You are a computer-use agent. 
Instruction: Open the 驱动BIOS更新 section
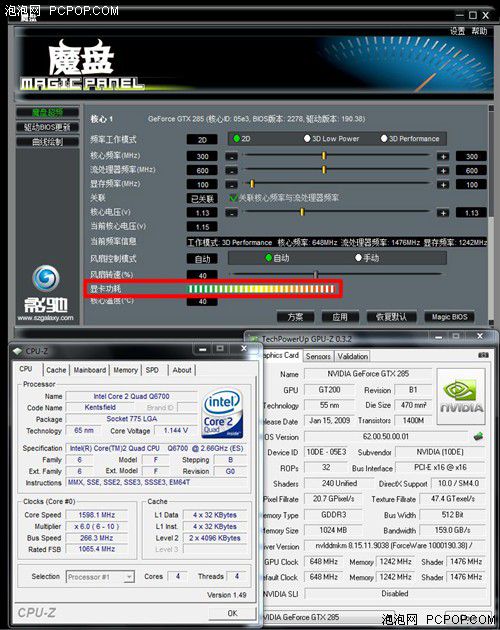pyautogui.click(x=47, y=127)
